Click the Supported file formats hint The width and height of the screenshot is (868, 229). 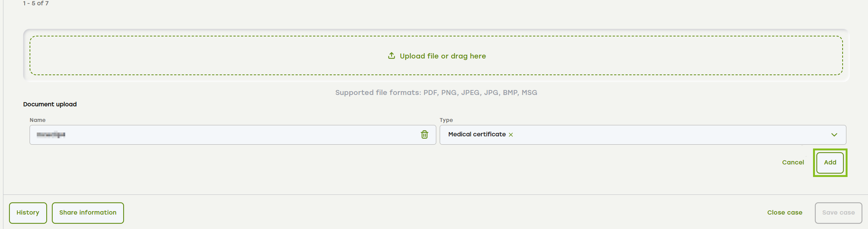[x=436, y=93]
